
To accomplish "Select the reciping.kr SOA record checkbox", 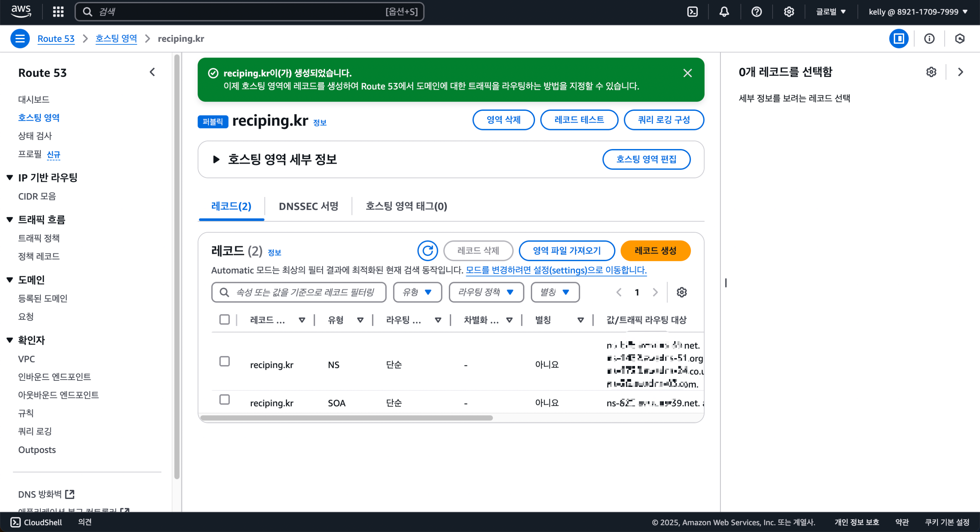I will [224, 400].
